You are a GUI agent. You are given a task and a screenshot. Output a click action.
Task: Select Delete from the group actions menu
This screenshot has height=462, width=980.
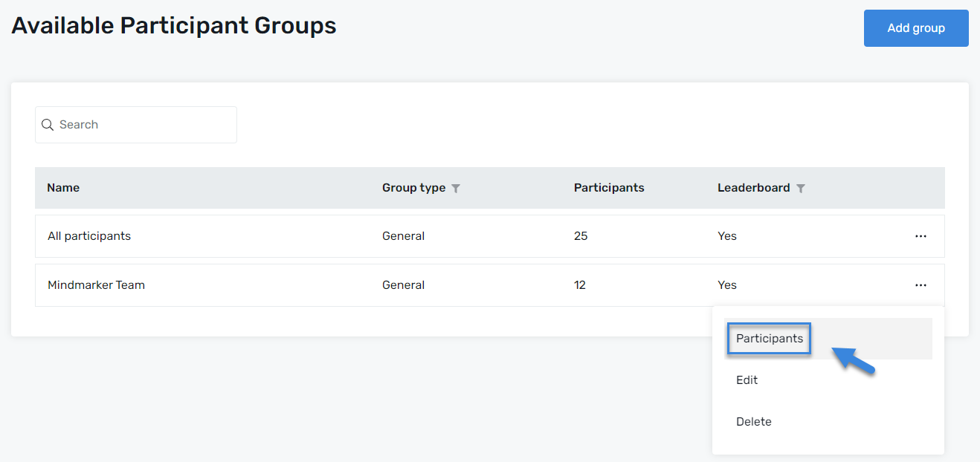[753, 422]
